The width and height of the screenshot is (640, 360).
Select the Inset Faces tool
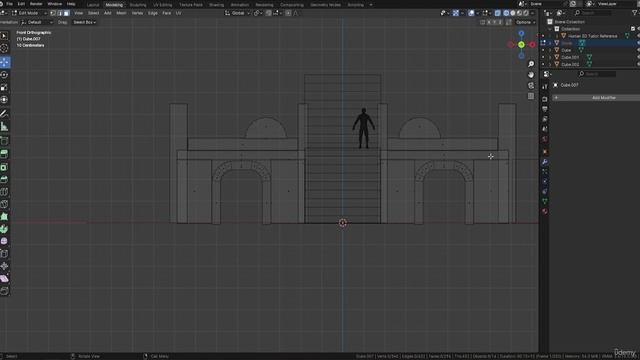click(4, 167)
